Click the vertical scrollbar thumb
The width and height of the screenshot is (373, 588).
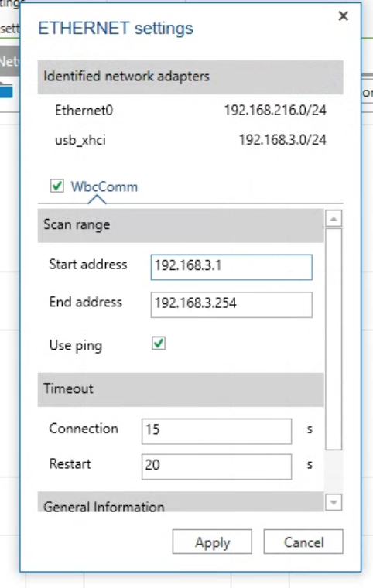point(334,339)
